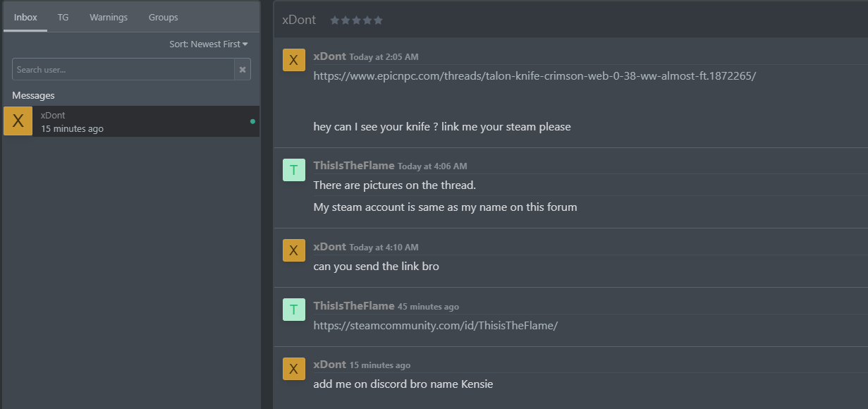Click the third star in the xDont rating
The height and width of the screenshot is (409, 868).
(356, 20)
